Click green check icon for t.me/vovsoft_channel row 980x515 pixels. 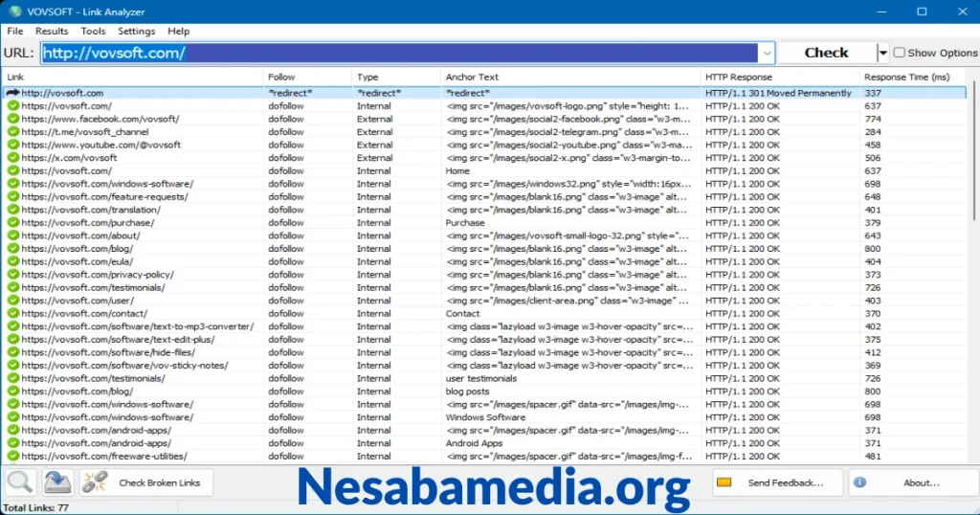[x=12, y=132]
